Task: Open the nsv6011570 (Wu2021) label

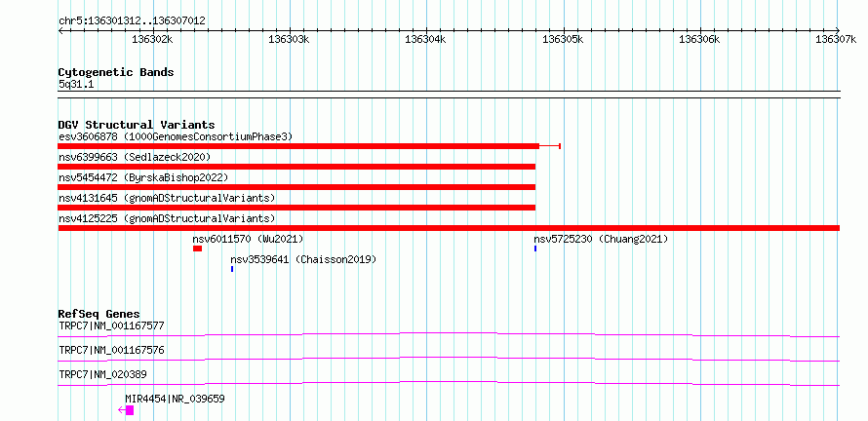Action: (248, 239)
